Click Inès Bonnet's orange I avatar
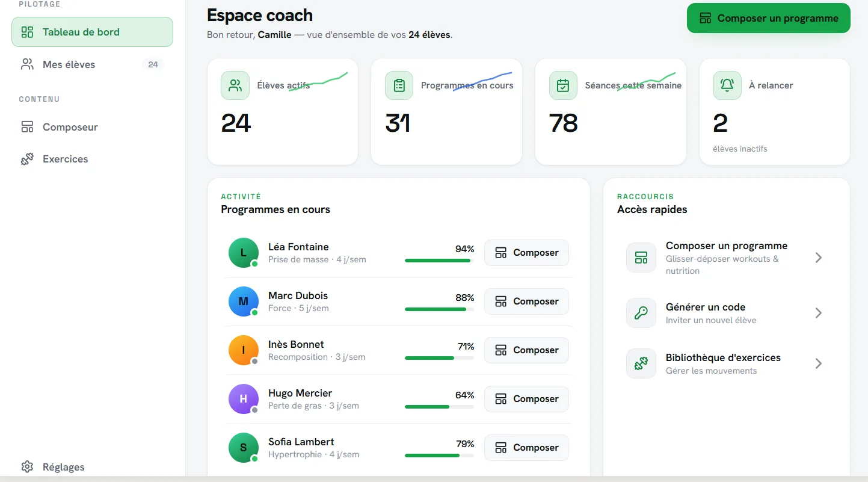The width and height of the screenshot is (868, 482). (x=244, y=350)
